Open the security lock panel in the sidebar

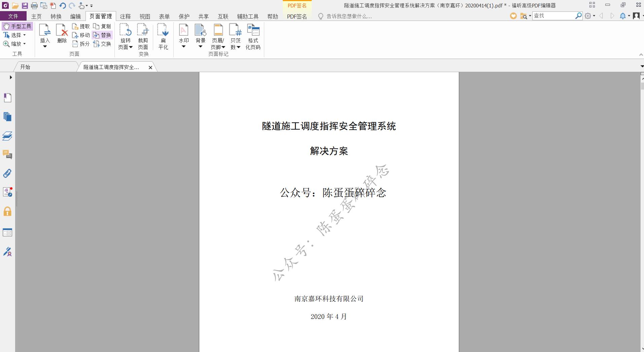(7, 211)
